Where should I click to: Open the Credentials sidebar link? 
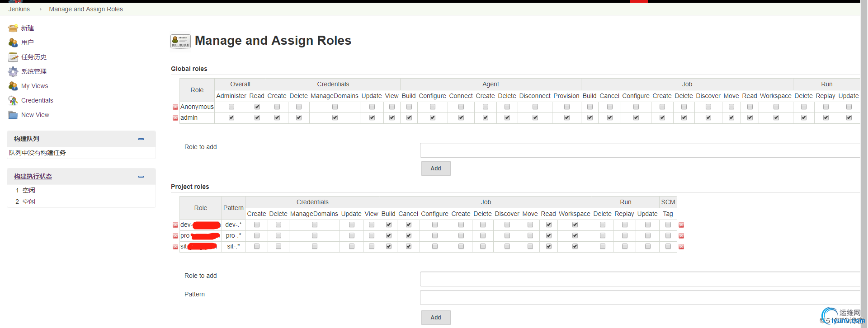click(37, 100)
